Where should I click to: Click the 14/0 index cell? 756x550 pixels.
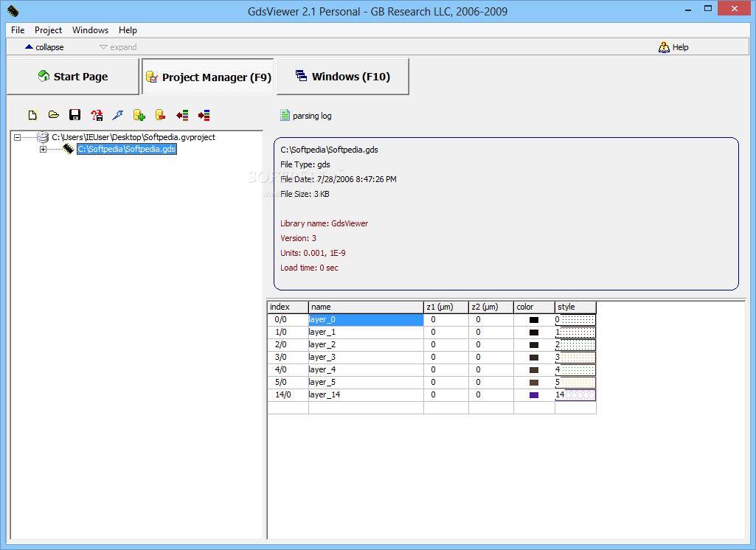point(288,394)
